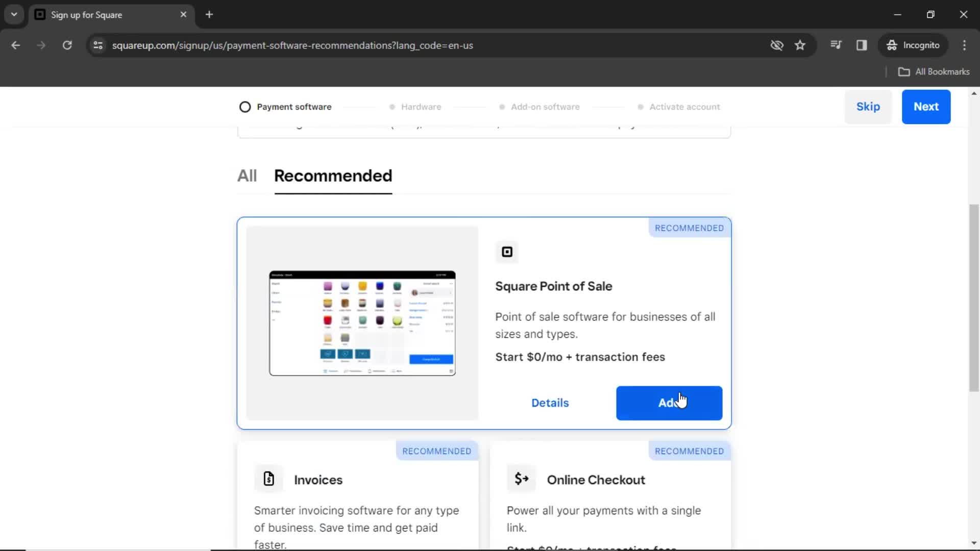
Task: Click the bookmark star icon
Action: tap(800, 45)
